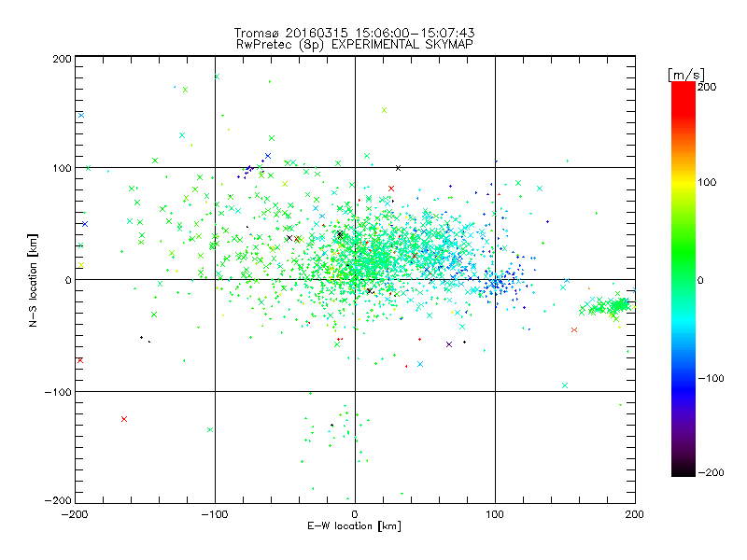
Task: Click the purple X marker below center-right
Action: (x=449, y=344)
